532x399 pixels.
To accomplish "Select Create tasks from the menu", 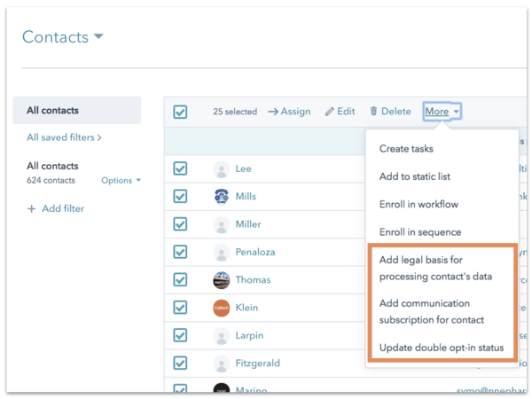I will (x=406, y=149).
